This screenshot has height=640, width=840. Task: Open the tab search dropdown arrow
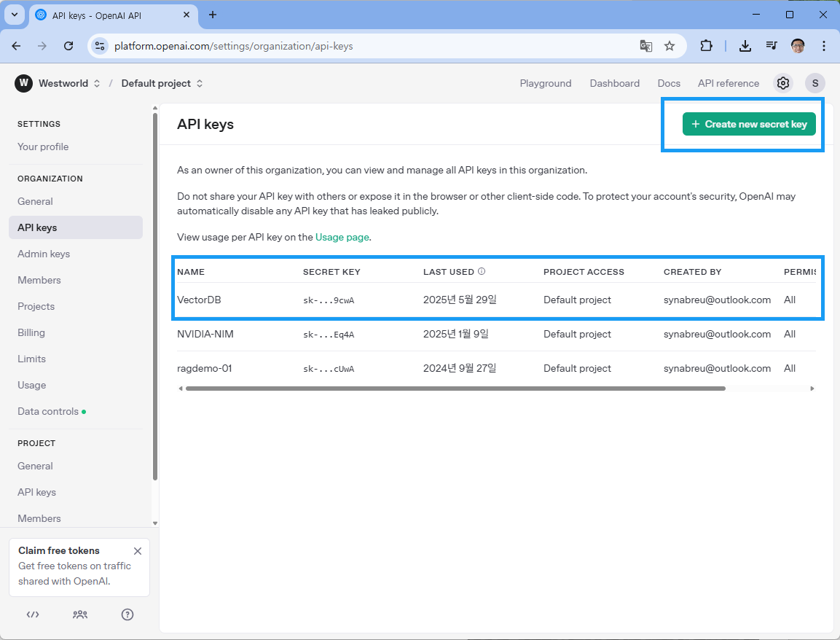15,15
